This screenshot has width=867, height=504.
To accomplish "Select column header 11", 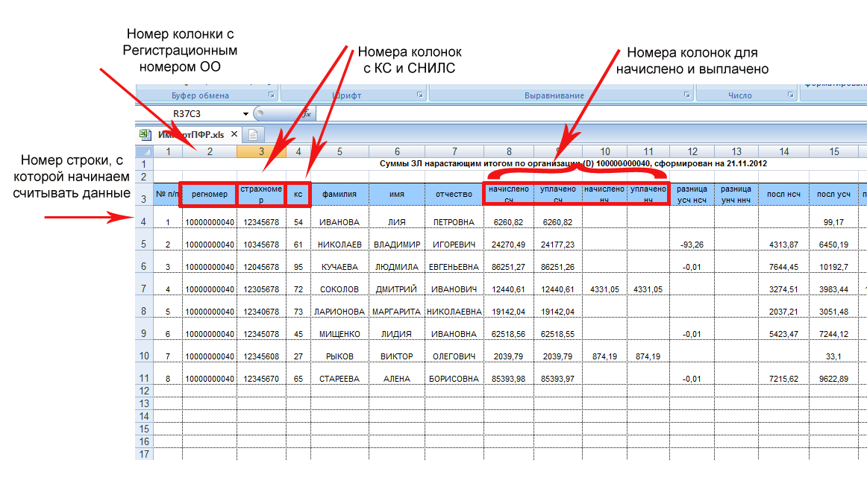I will [648, 151].
